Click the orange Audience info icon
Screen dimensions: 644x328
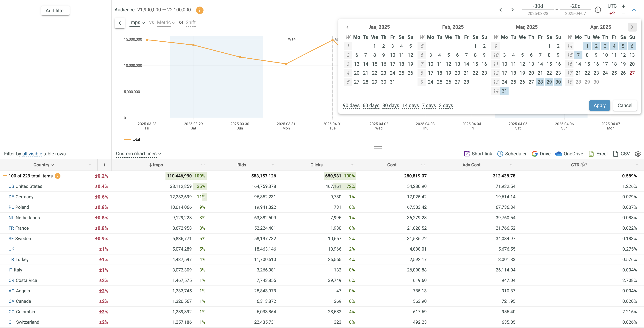[199, 10]
